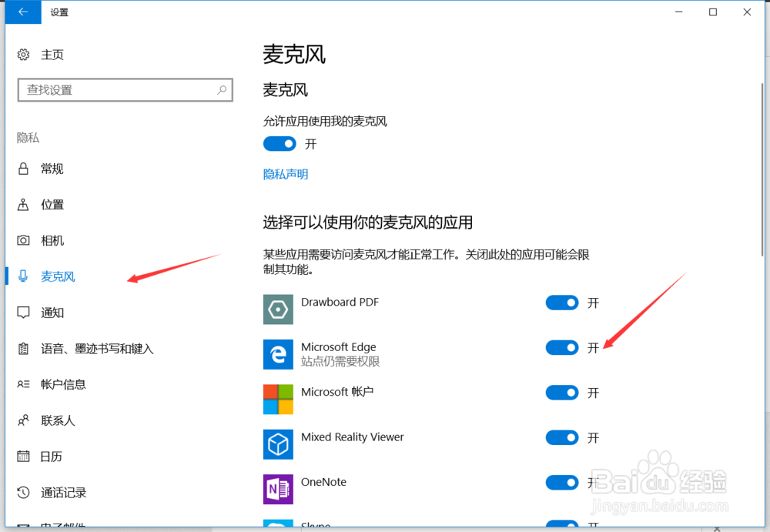The image size is (770, 532).
Task: Select 常规 in the privacy sidebar
Action: [52, 169]
